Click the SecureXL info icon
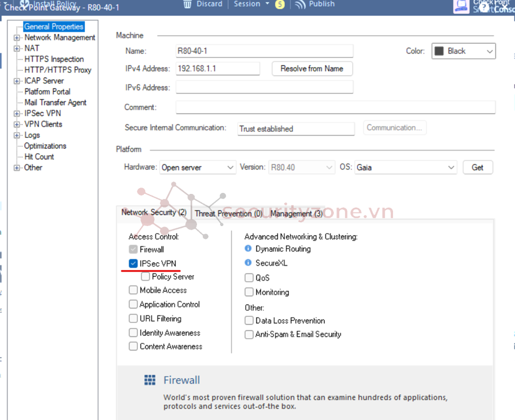This screenshot has width=515, height=420. (248, 263)
